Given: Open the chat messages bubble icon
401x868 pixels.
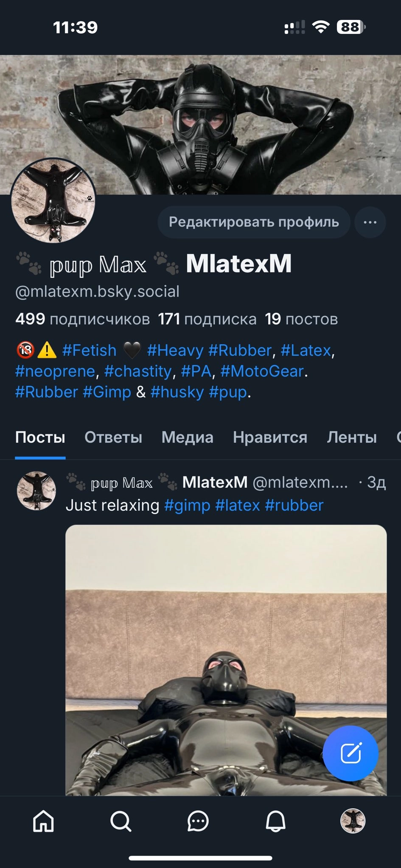Looking at the screenshot, I should [x=198, y=821].
